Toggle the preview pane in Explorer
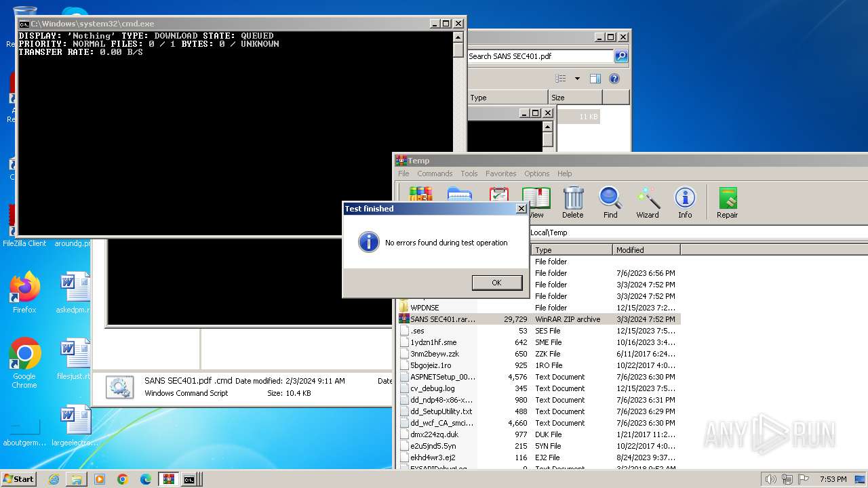 click(x=595, y=79)
